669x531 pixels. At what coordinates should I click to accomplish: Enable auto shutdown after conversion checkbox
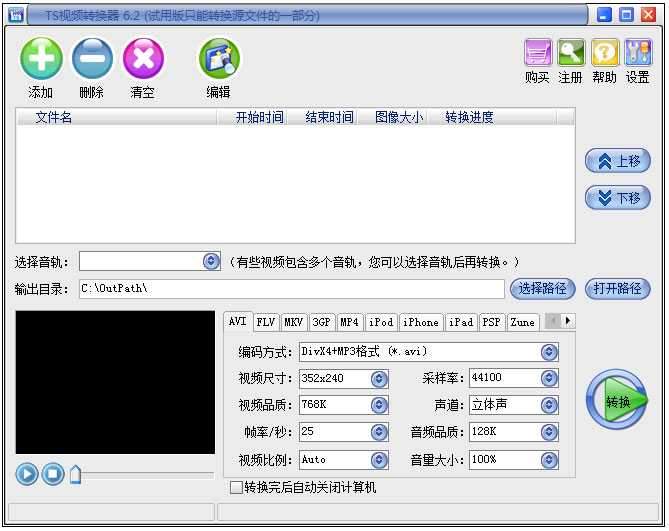[x=236, y=487]
